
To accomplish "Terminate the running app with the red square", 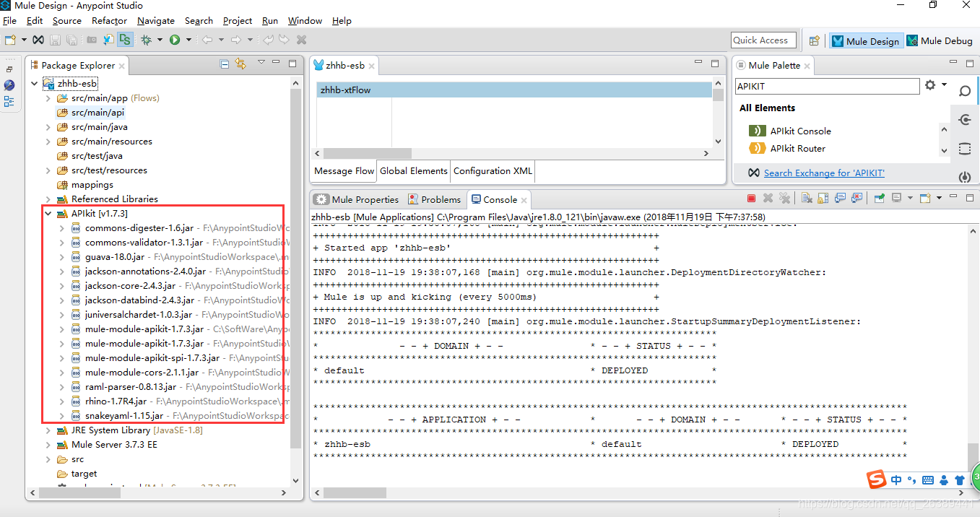I will point(751,199).
